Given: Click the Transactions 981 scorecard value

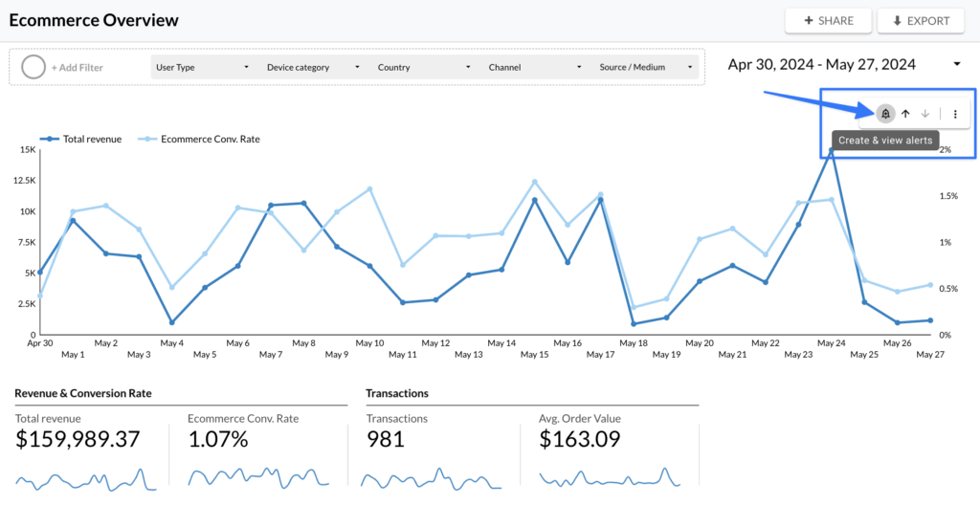Looking at the screenshot, I should click(385, 440).
